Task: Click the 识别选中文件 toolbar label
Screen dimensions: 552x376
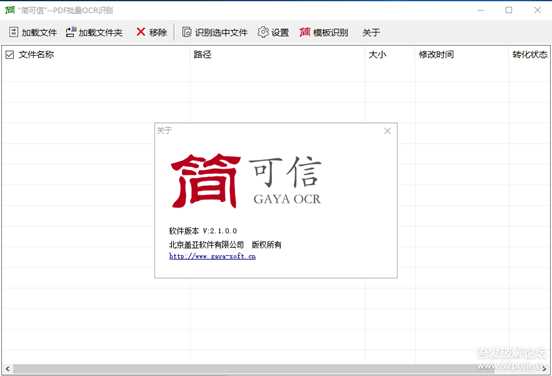Action: click(221, 32)
